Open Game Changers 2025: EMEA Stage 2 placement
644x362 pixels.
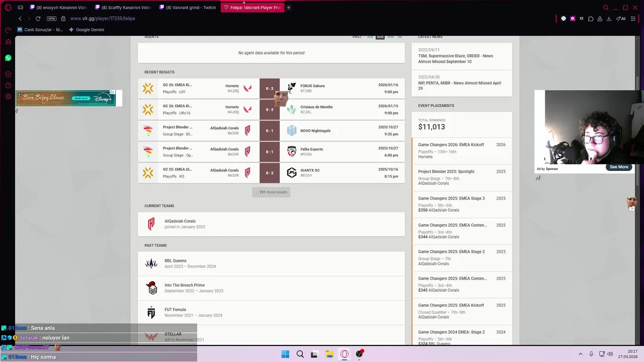click(x=462, y=257)
